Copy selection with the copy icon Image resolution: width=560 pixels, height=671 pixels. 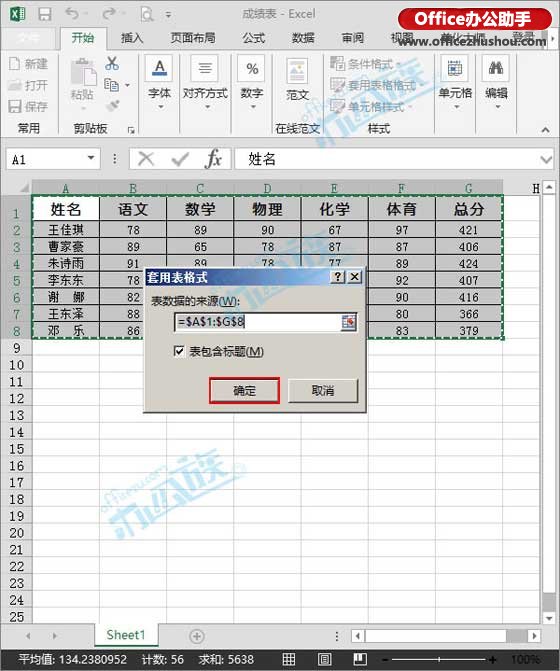coord(111,85)
